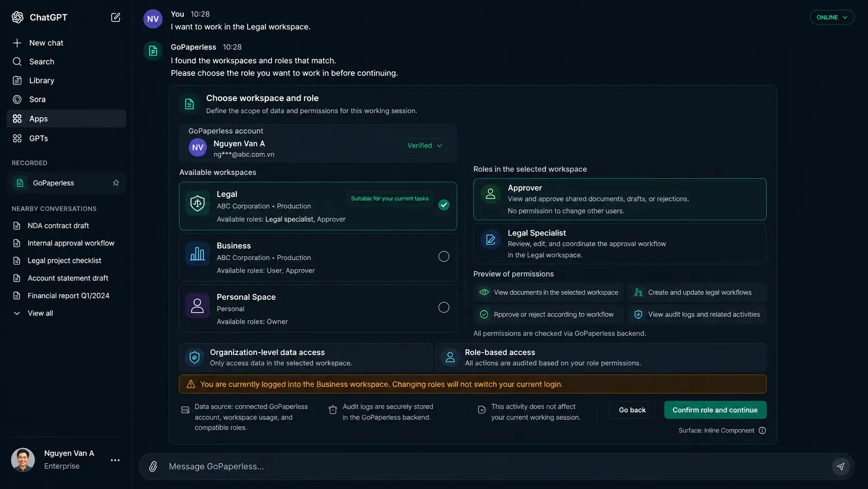Select the Business workspace radio button
Viewport: 868px width, 489px height.
(444, 256)
